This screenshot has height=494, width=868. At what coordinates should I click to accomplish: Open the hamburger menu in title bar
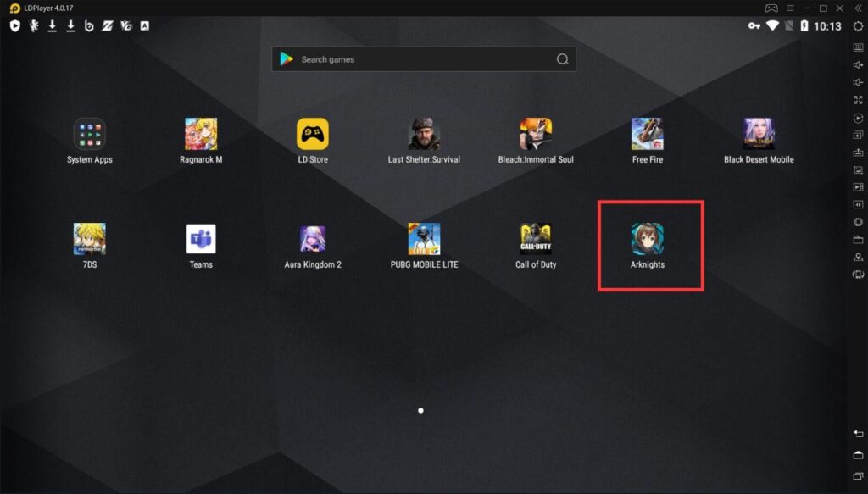point(791,8)
